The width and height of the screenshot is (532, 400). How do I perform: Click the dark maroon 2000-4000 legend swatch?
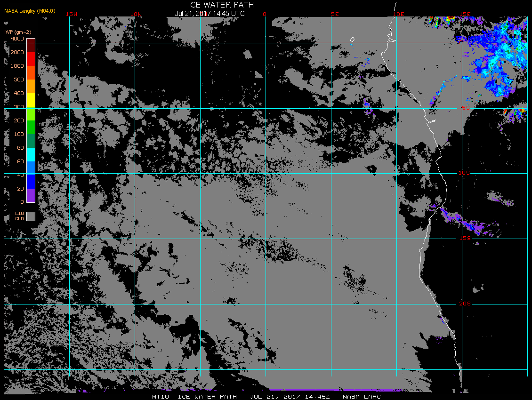click(31, 46)
